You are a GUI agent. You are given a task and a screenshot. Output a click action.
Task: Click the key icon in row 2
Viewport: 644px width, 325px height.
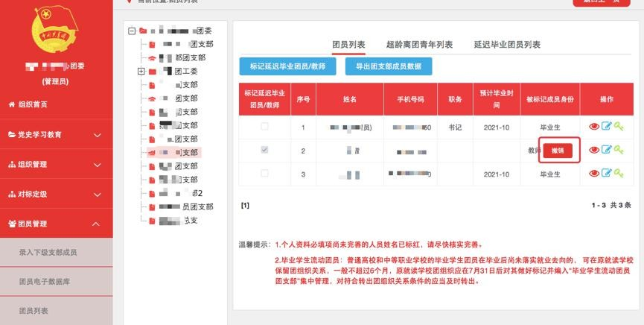tap(619, 150)
